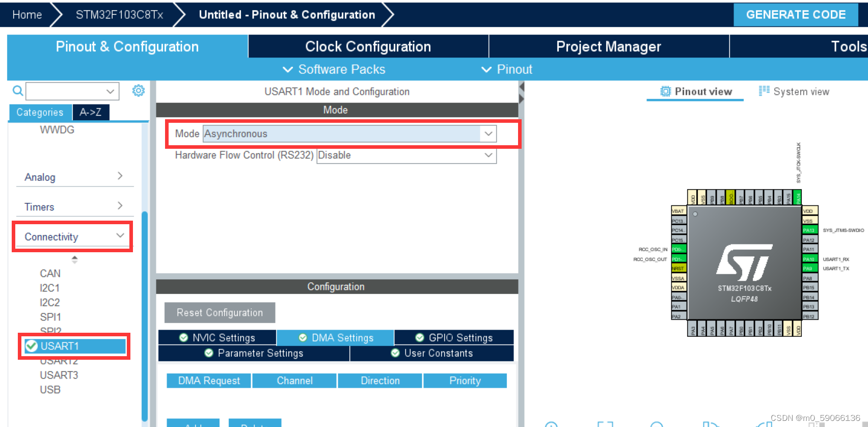Select pin PA13 on the chip
This screenshot has width=868, height=427.
pos(810,230)
